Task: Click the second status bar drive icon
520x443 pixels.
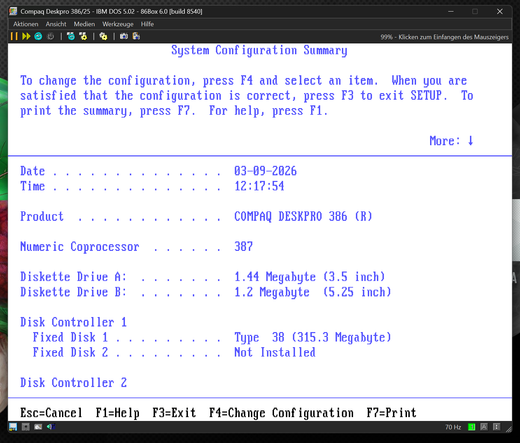Action: 26,427
